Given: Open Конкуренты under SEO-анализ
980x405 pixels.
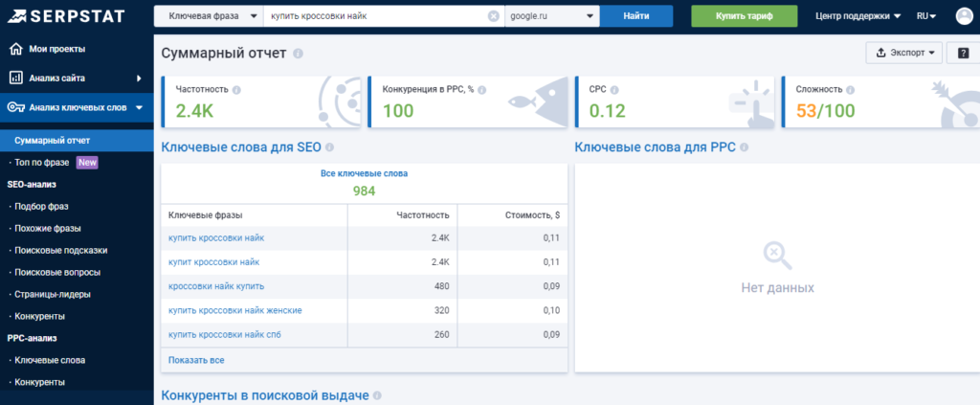Looking at the screenshot, I should (39, 316).
